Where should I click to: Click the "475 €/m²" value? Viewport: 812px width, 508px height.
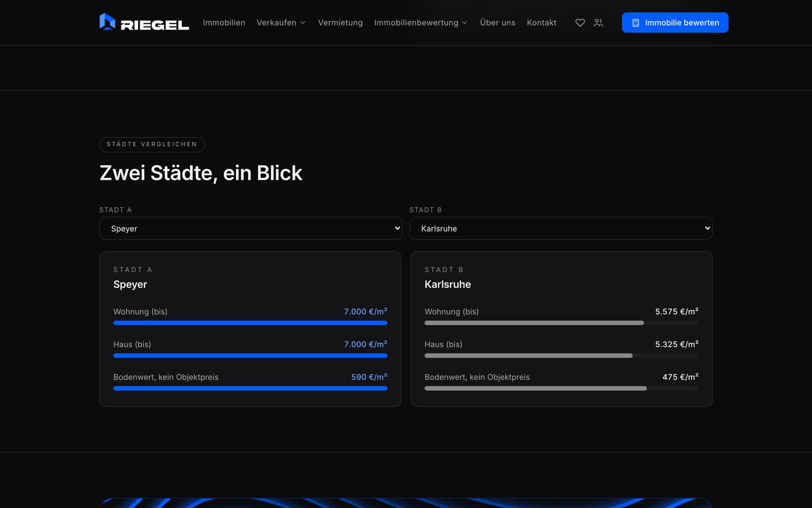point(680,377)
